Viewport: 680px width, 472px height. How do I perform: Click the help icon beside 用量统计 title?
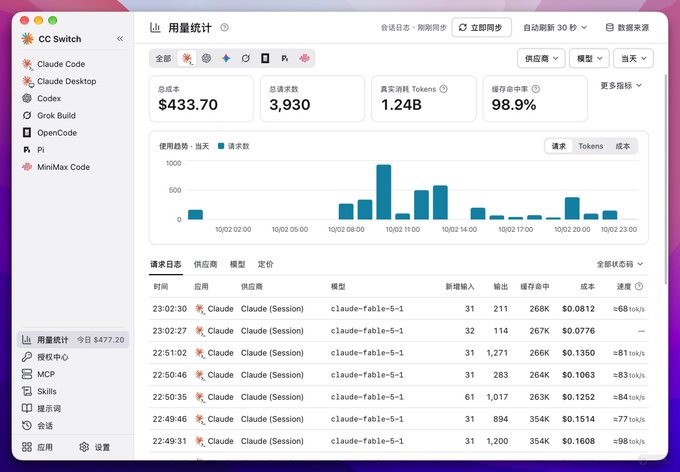click(x=224, y=27)
